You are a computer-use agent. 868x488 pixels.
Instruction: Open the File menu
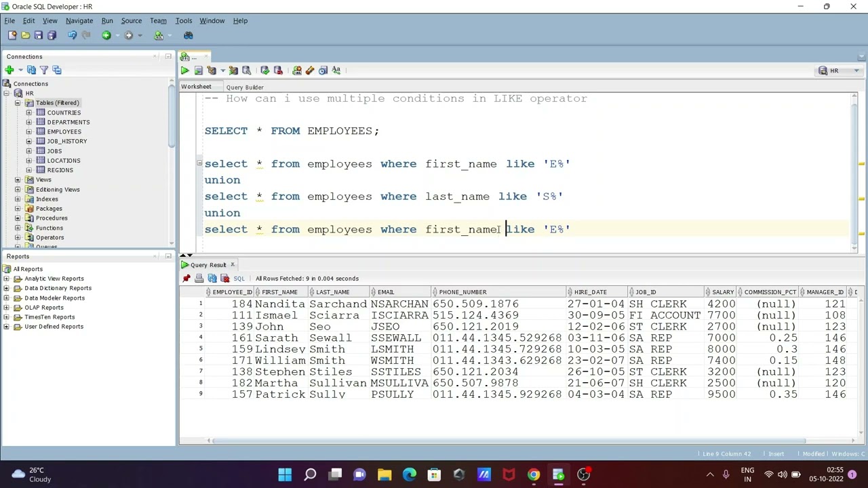pos(9,20)
